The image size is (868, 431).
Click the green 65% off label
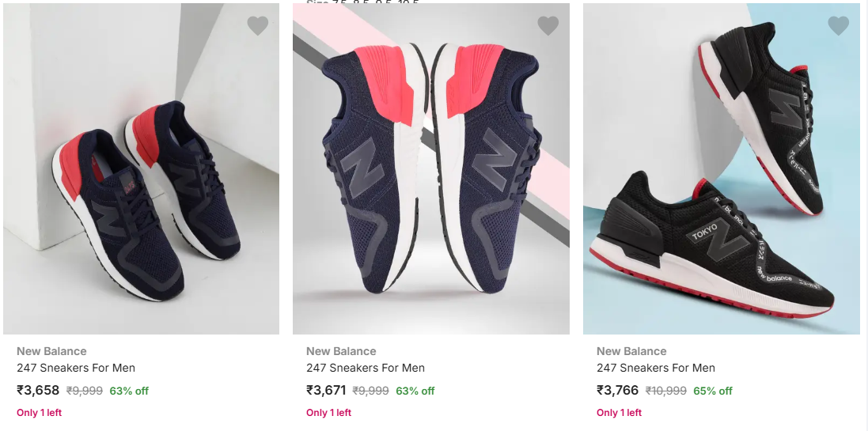coord(713,391)
